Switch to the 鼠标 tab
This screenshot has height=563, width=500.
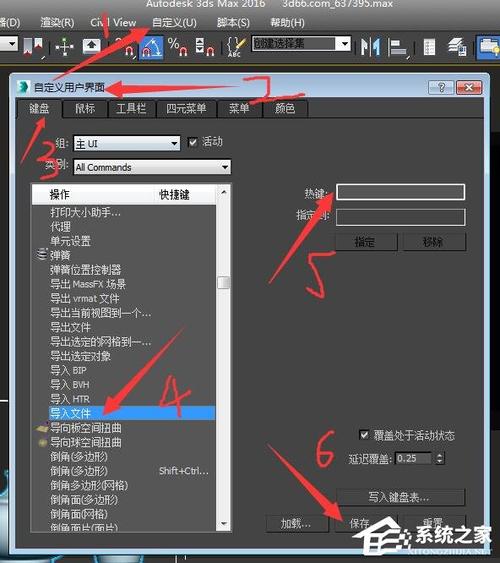(x=85, y=108)
